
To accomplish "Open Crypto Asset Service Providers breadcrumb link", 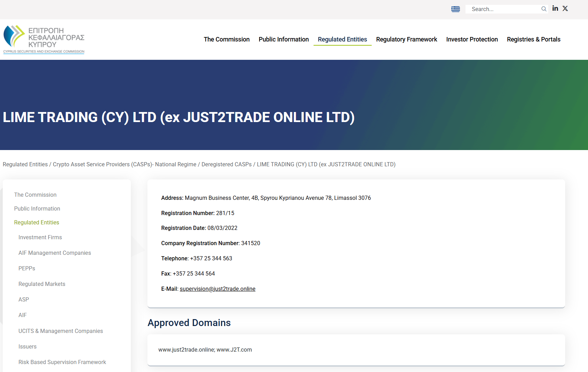I will [x=125, y=164].
